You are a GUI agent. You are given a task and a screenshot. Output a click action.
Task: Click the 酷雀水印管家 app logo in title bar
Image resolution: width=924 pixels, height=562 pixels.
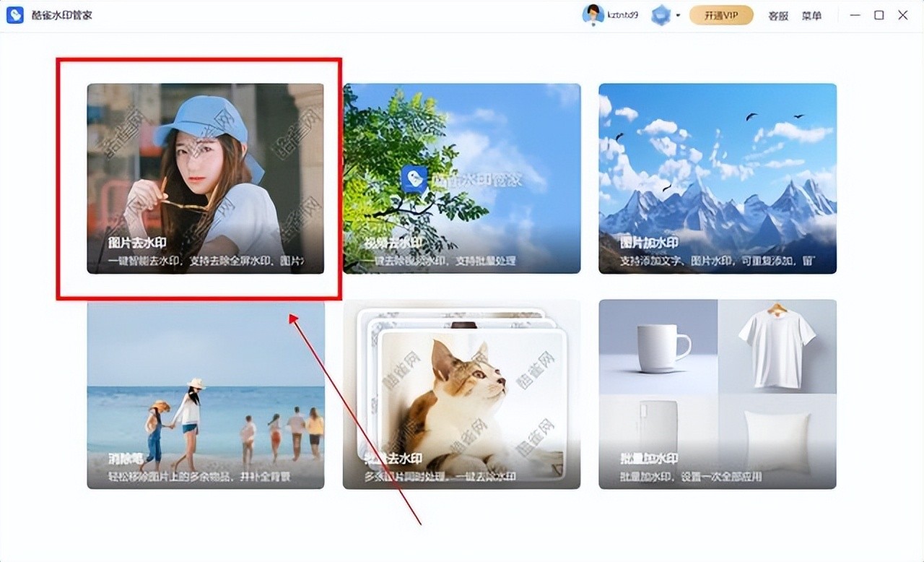(15, 15)
